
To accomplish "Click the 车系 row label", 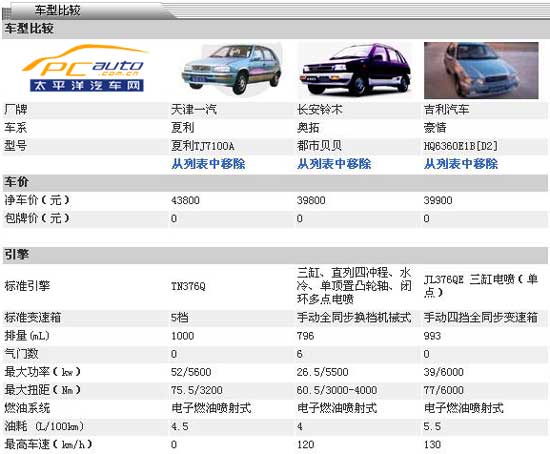I will point(15,128).
